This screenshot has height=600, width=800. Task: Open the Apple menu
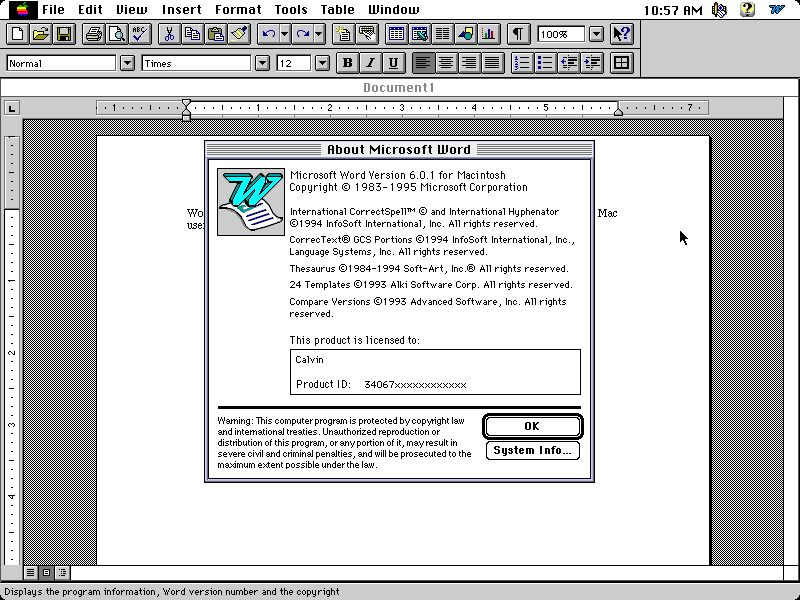pyautogui.click(x=22, y=9)
